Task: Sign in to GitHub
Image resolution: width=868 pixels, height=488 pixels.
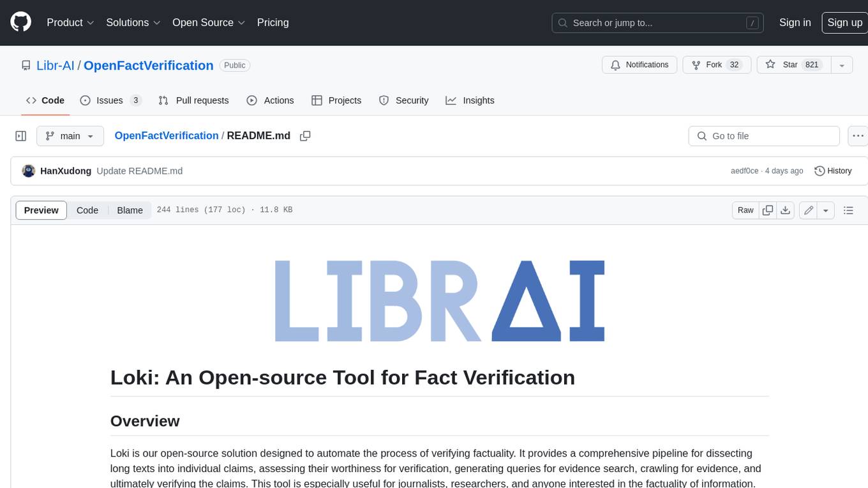Action: (795, 22)
